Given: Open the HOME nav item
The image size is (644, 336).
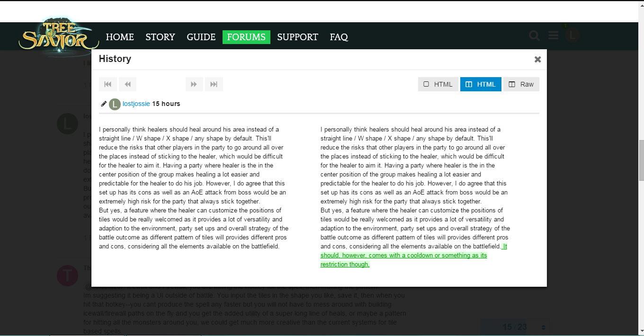Looking at the screenshot, I should pyautogui.click(x=120, y=37).
